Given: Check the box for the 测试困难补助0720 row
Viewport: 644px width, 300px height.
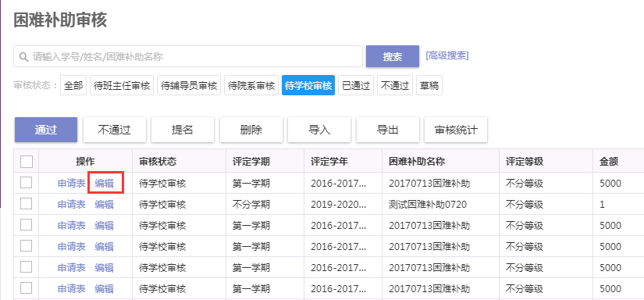Looking at the screenshot, I should click(27, 203).
